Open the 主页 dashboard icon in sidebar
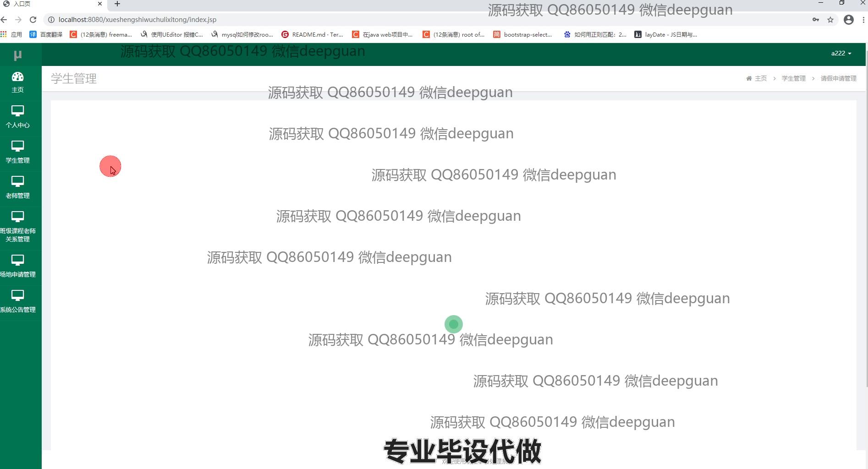This screenshot has height=469, width=868. (17, 76)
